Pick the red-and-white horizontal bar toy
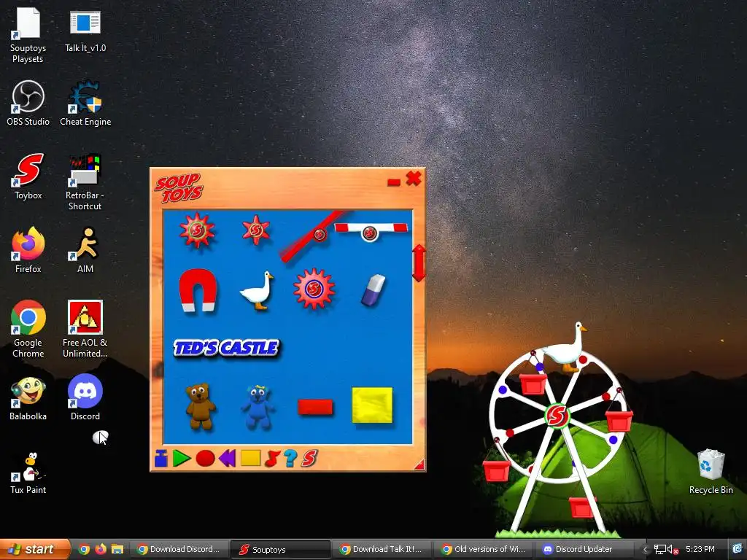The image size is (747, 560). (x=371, y=231)
